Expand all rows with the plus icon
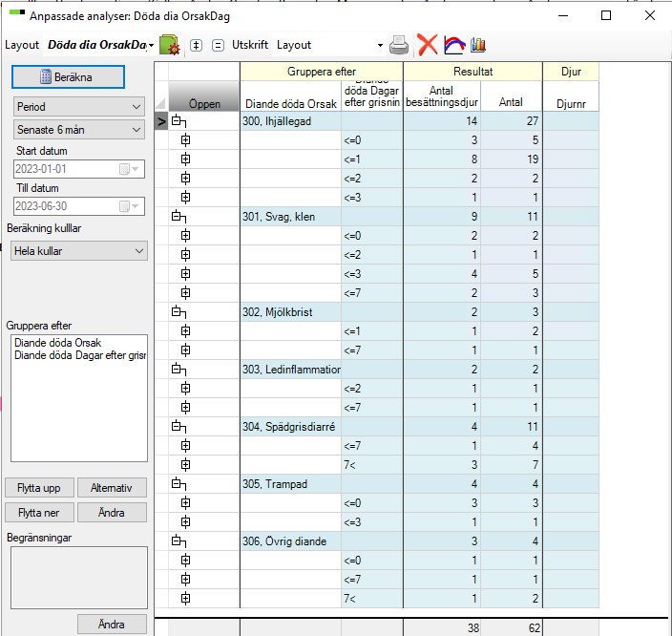Viewport: 672px width, 636px height. point(196,45)
